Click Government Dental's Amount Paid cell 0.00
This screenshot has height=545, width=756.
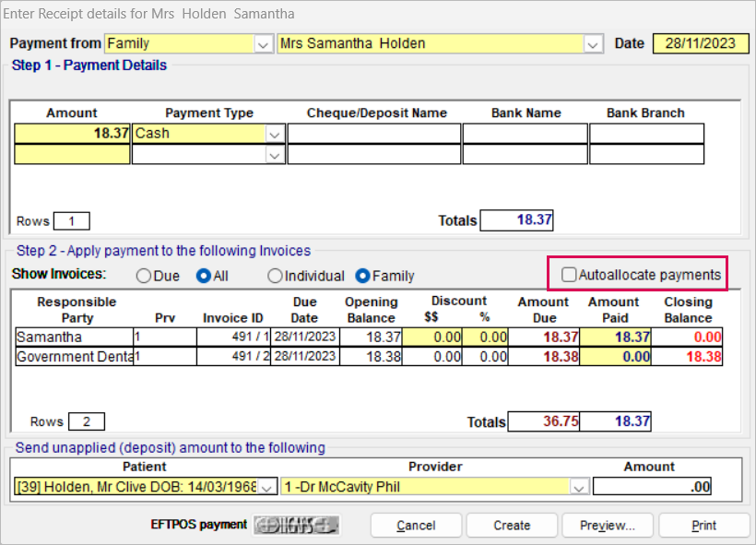click(615, 357)
